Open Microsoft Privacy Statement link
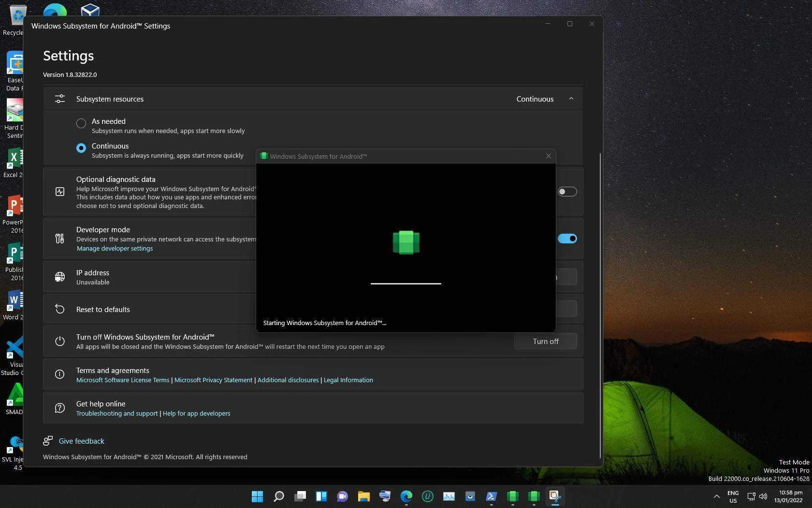This screenshot has width=812, height=508. coord(213,380)
